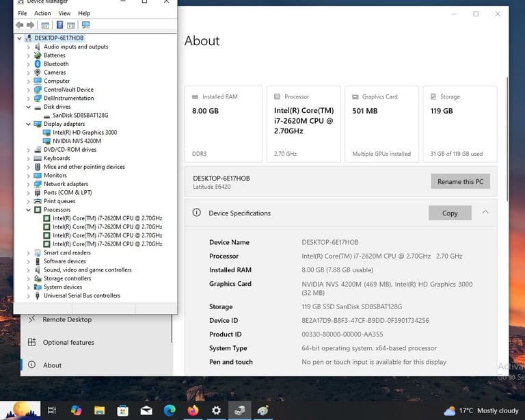
Task: Select NVIDIA NVS 4200M adapter
Action: pyautogui.click(x=77, y=141)
